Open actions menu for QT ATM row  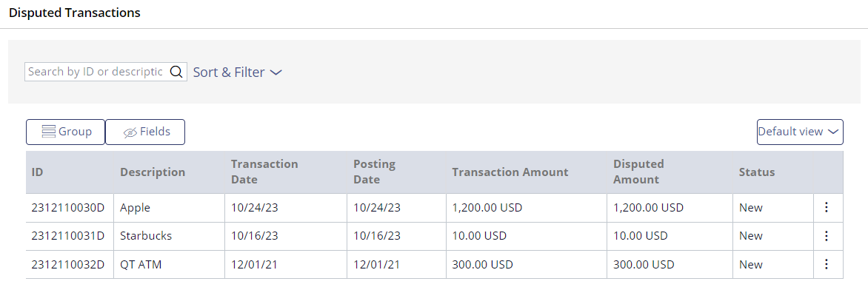(827, 264)
